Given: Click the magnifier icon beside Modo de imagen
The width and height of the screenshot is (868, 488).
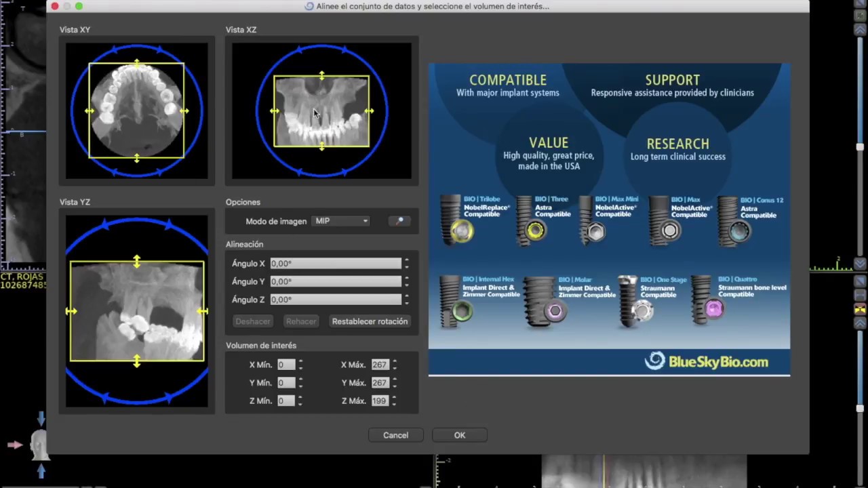Looking at the screenshot, I should (399, 221).
